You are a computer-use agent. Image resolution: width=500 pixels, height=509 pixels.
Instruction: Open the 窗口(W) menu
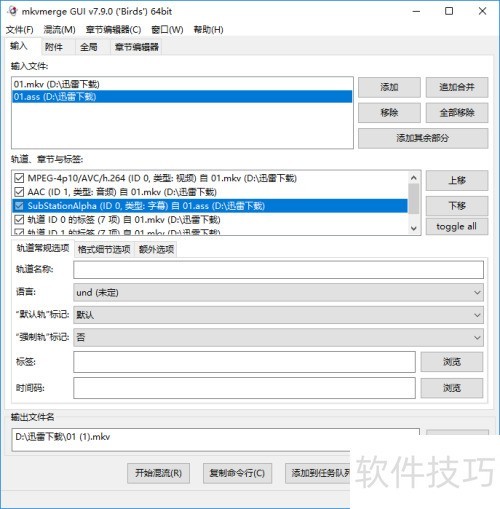pos(167,30)
